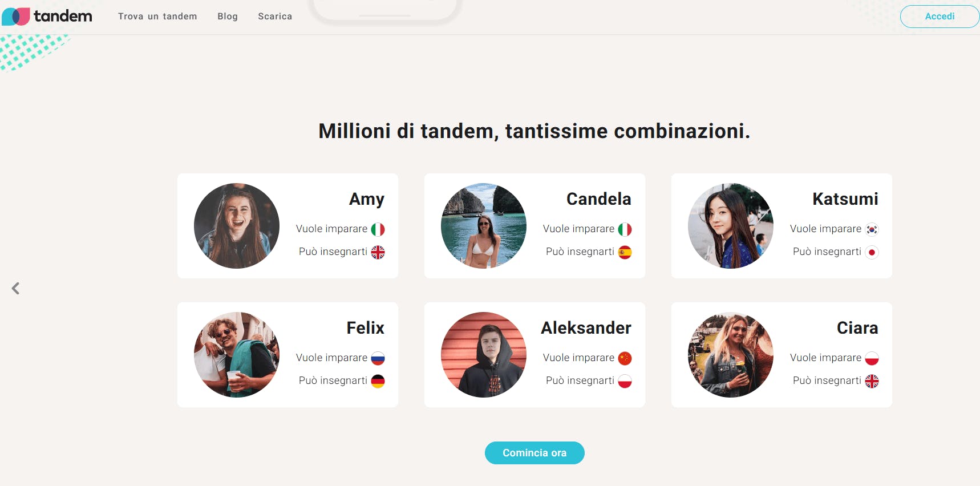Open the Trova un tandem menu
The width and height of the screenshot is (980, 486).
pyautogui.click(x=157, y=17)
